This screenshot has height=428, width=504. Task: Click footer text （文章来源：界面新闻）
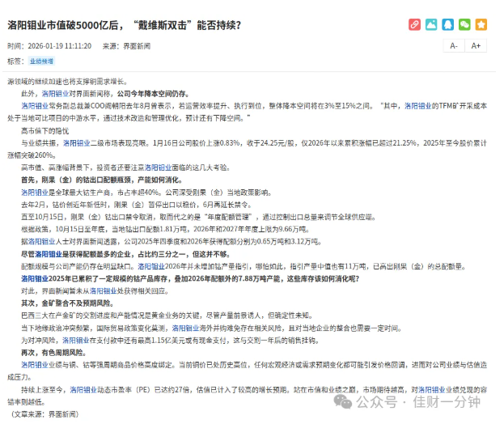tap(44, 414)
